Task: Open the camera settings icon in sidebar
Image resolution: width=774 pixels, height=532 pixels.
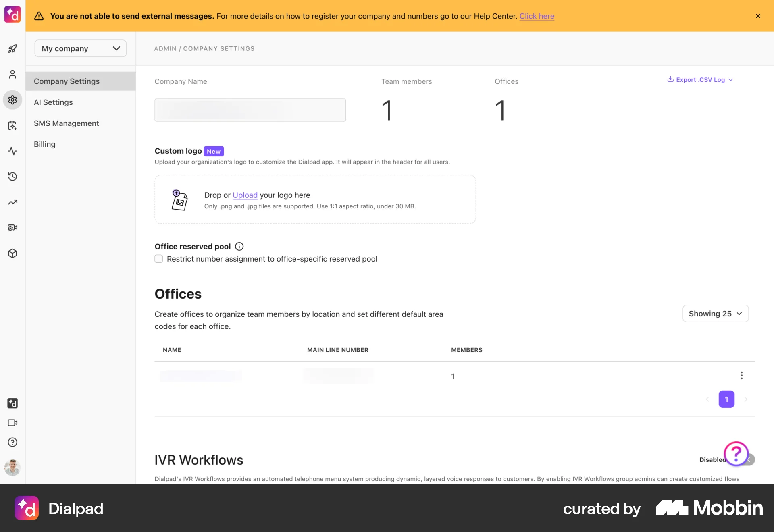Action: [12, 227]
